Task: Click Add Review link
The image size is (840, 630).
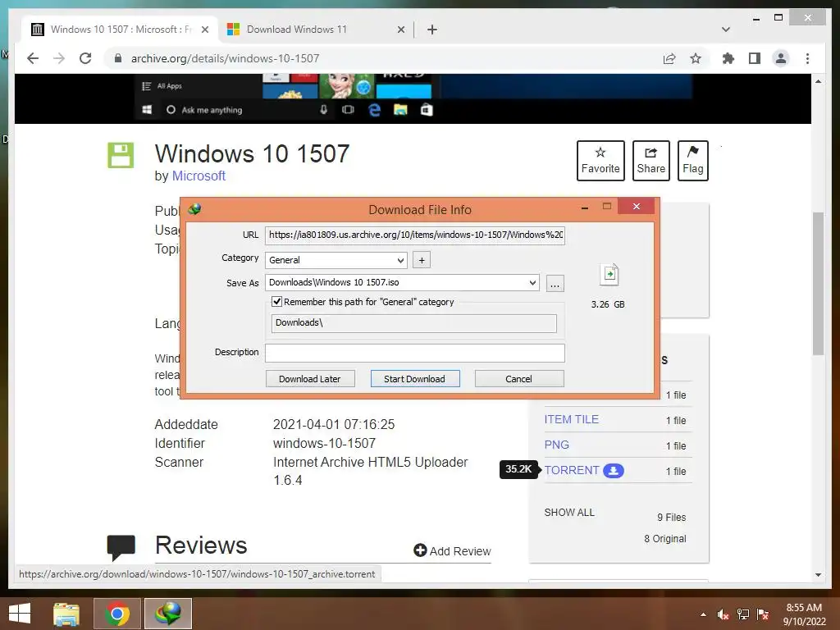Action: tap(452, 550)
